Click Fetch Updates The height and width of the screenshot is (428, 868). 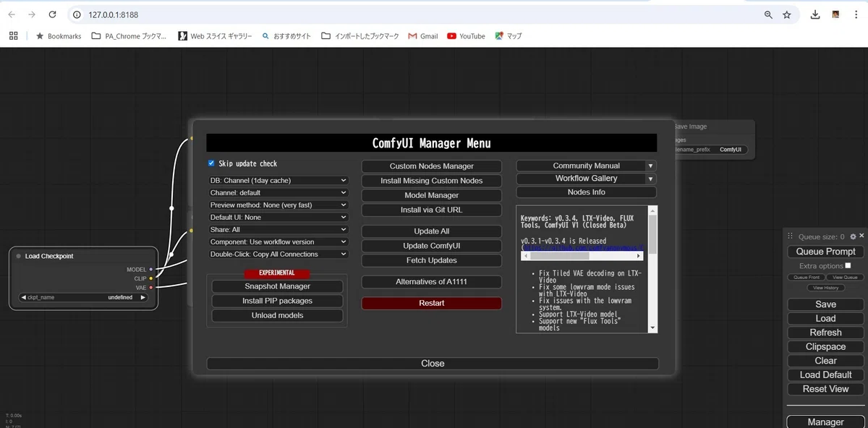432,260
